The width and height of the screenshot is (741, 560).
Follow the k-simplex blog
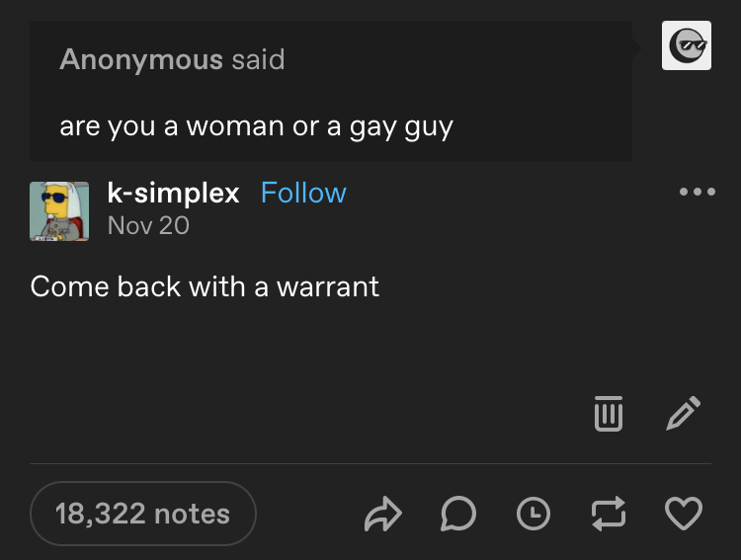click(303, 193)
